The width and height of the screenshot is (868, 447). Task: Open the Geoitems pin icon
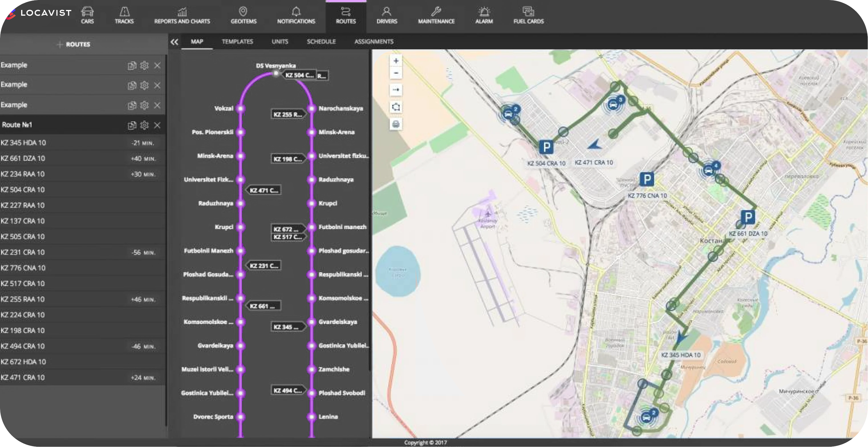coord(243,12)
